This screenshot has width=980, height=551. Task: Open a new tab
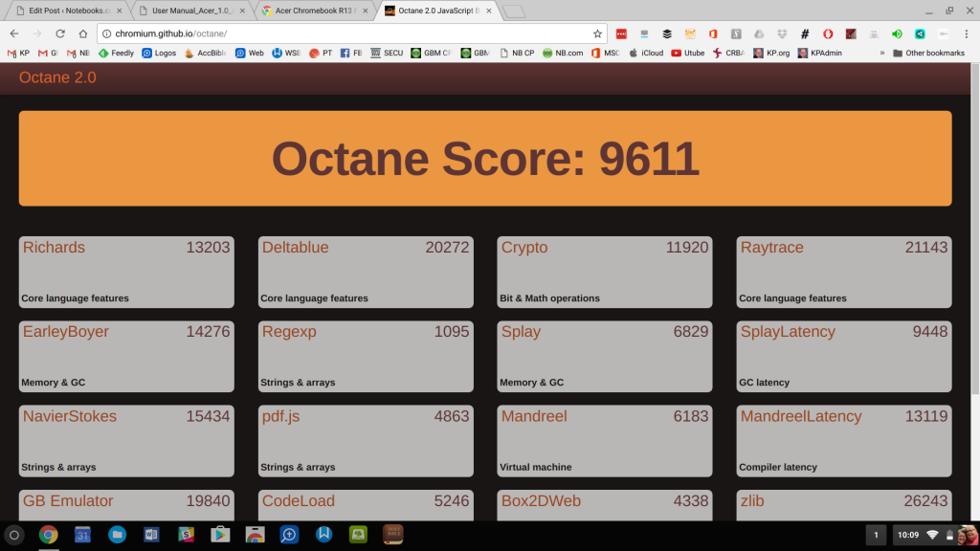514,11
